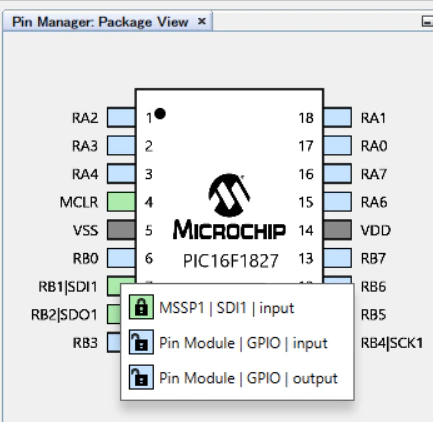Click pin 1 RA2 pad
The width and height of the screenshot is (433, 422).
121,117
